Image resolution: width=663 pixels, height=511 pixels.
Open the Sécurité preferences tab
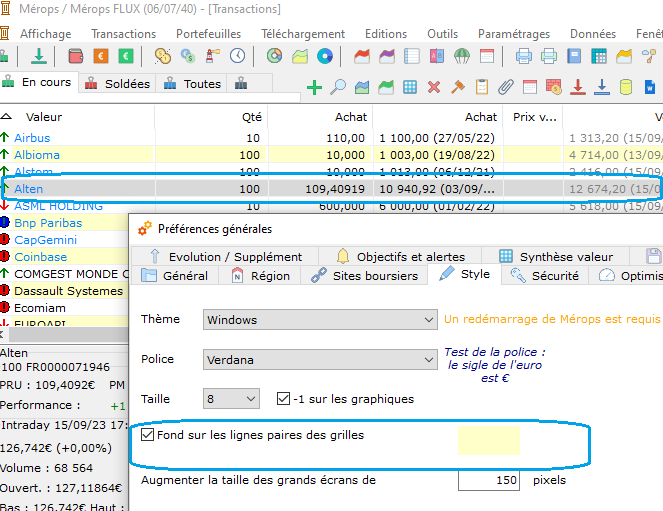pos(545,276)
